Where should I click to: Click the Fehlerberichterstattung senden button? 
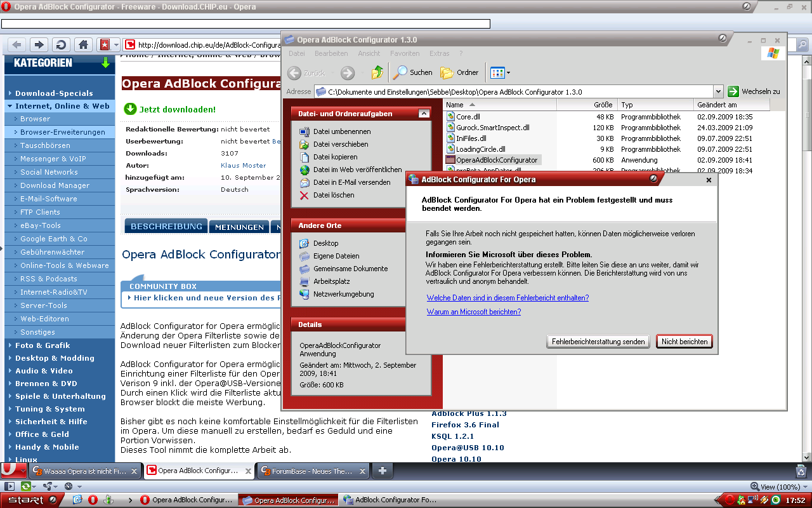click(598, 342)
